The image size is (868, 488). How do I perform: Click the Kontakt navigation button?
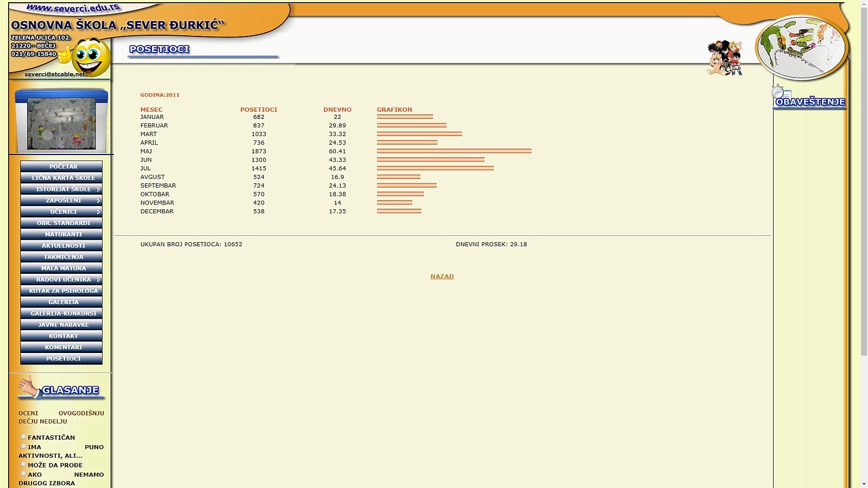[61, 336]
